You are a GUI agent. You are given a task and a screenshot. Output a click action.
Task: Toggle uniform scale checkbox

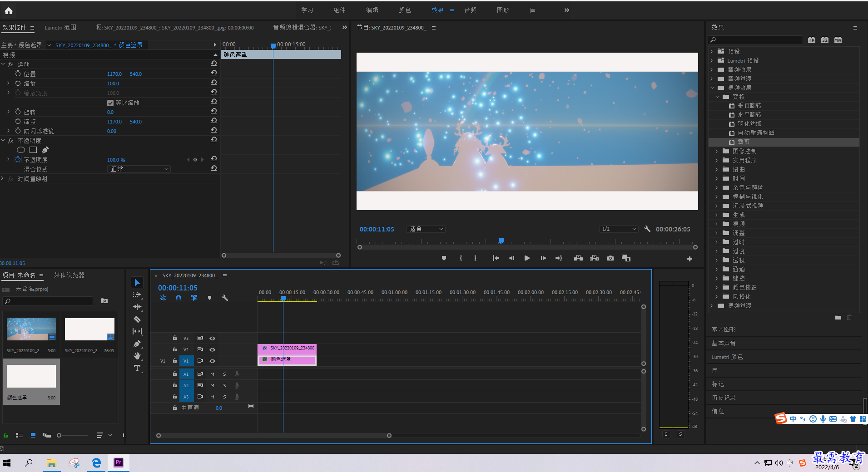point(110,103)
